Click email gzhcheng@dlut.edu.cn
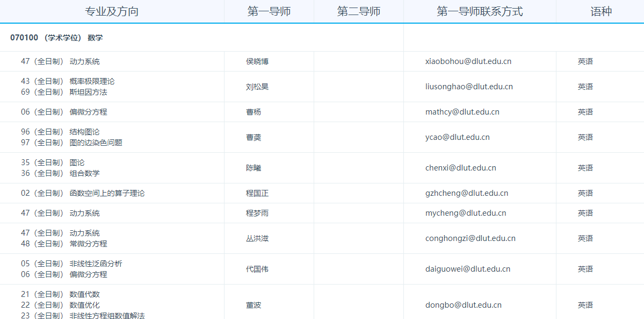 point(467,193)
